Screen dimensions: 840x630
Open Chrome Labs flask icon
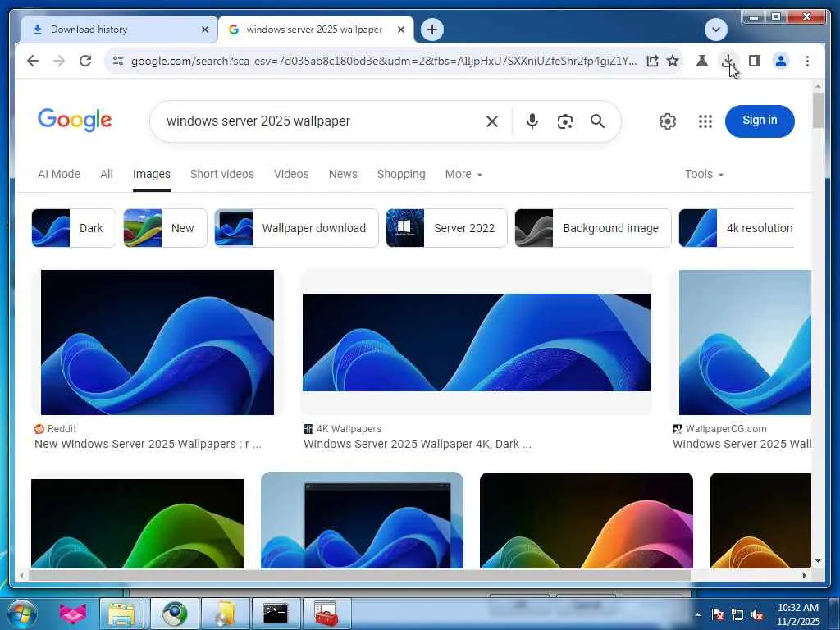702,61
